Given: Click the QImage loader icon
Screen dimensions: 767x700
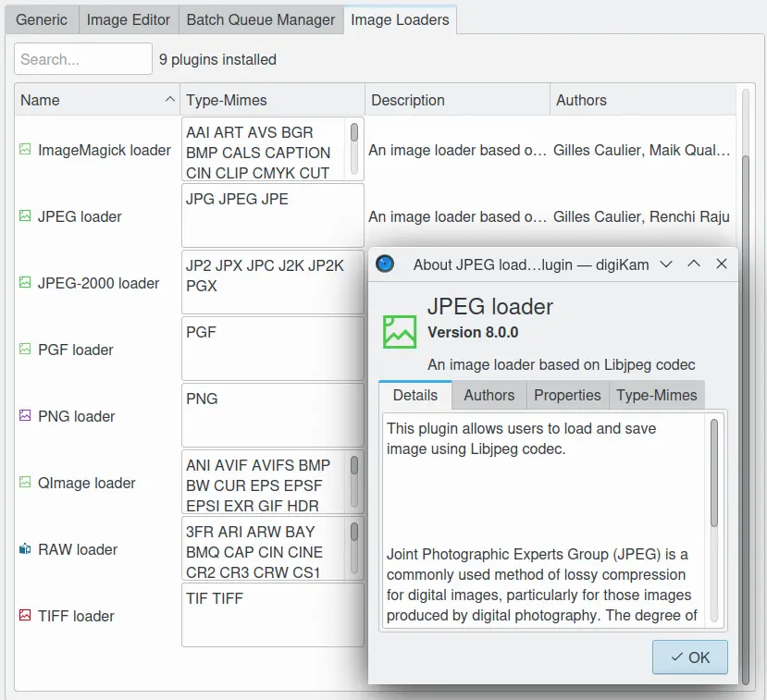Looking at the screenshot, I should 25,483.
